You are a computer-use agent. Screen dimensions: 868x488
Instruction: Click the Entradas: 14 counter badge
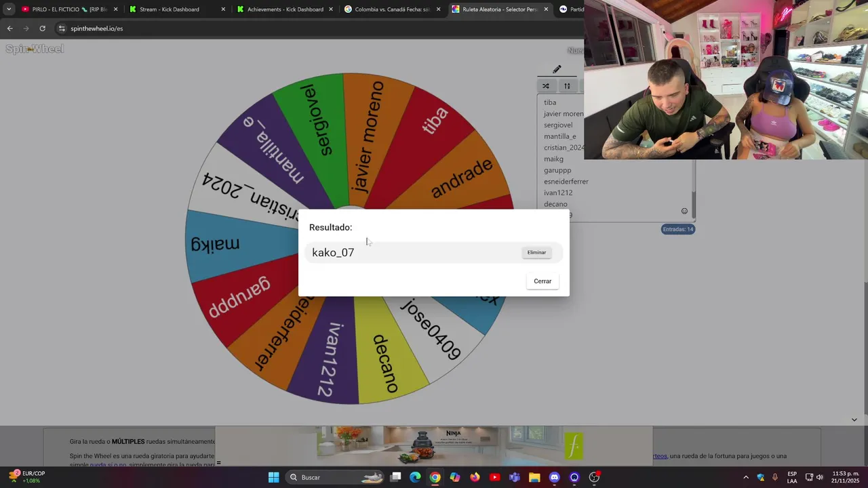tap(678, 229)
